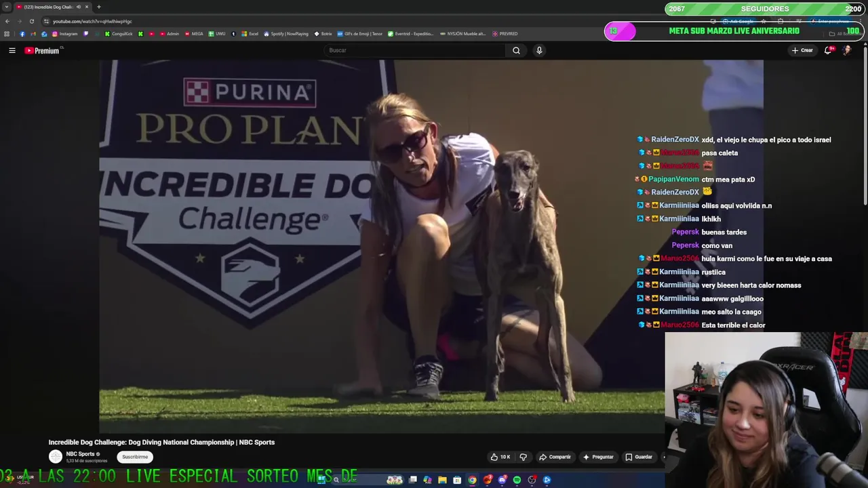Like the video with thumbs-up 10 K

500,457
